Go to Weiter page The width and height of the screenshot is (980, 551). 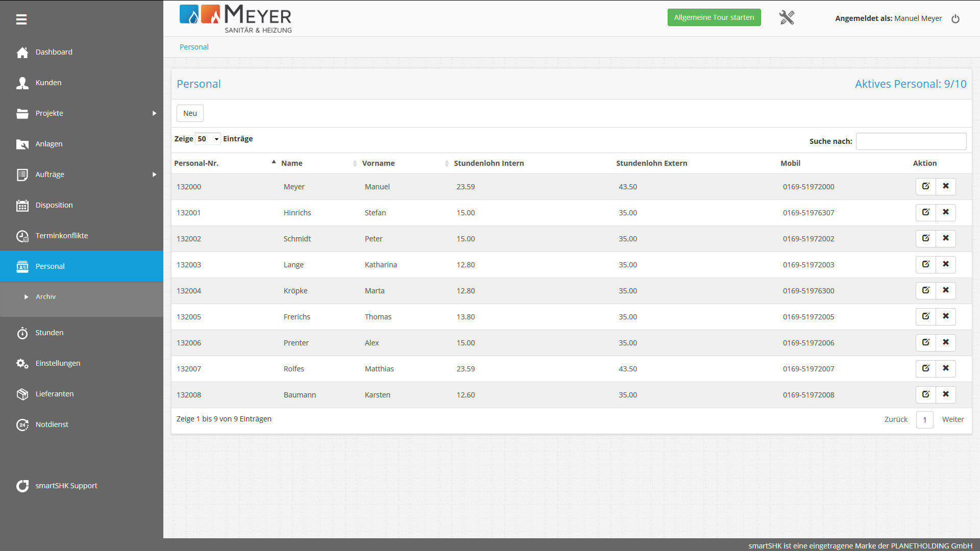[953, 419]
